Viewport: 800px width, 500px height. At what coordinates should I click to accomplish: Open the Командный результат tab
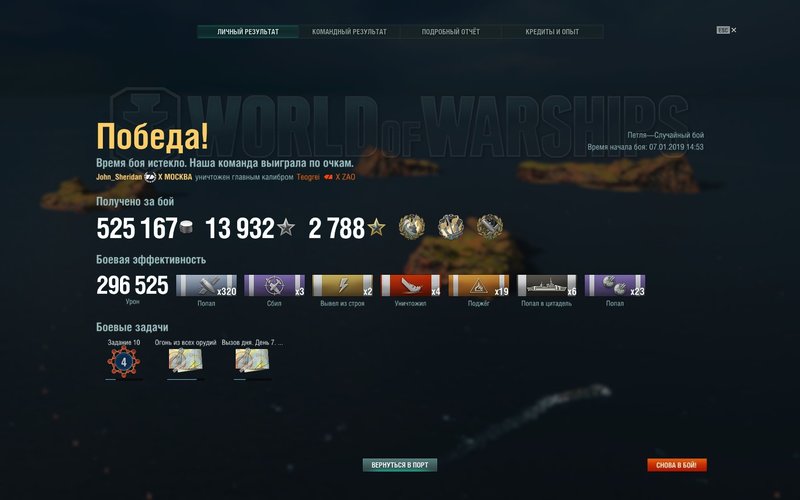[349, 32]
